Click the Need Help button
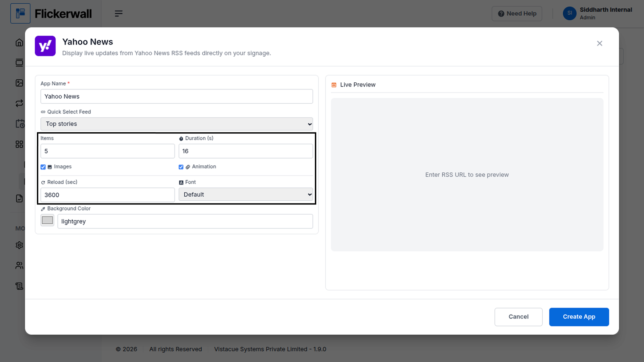The height and width of the screenshot is (362, 644). (x=517, y=14)
